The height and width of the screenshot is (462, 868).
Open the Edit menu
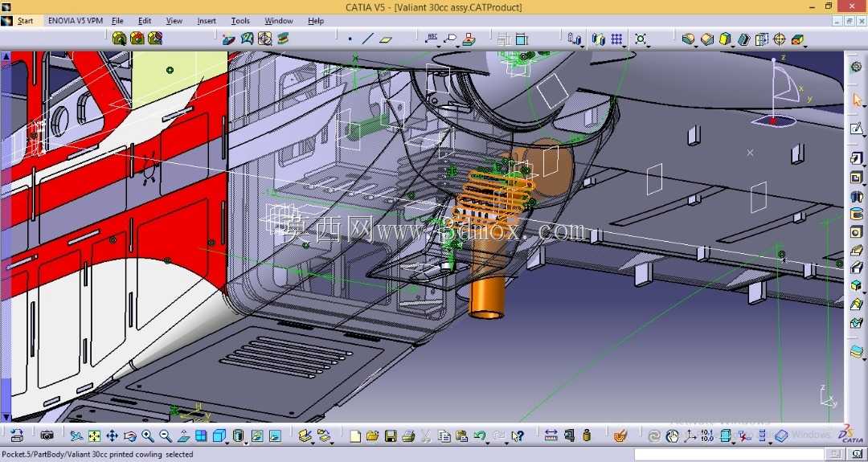point(145,21)
